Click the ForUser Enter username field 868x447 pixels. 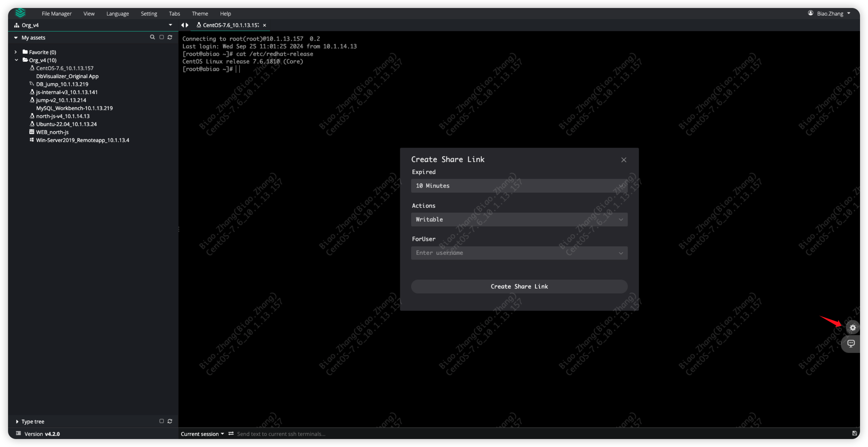click(x=519, y=253)
